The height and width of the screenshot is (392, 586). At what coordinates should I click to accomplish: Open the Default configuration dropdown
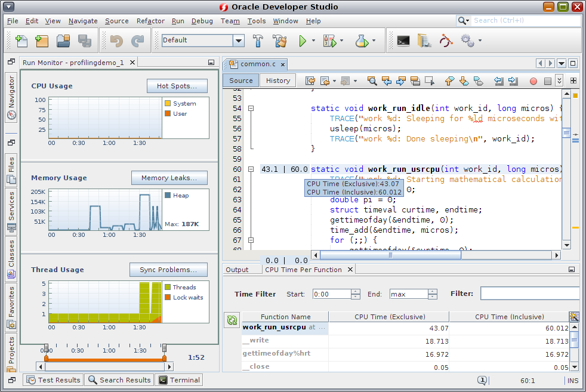[x=239, y=41]
